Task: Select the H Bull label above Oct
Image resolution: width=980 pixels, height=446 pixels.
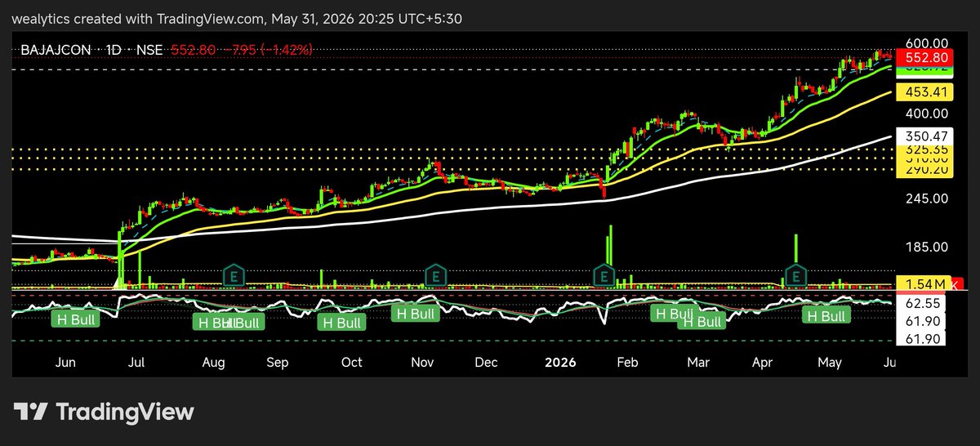Action: (x=341, y=323)
